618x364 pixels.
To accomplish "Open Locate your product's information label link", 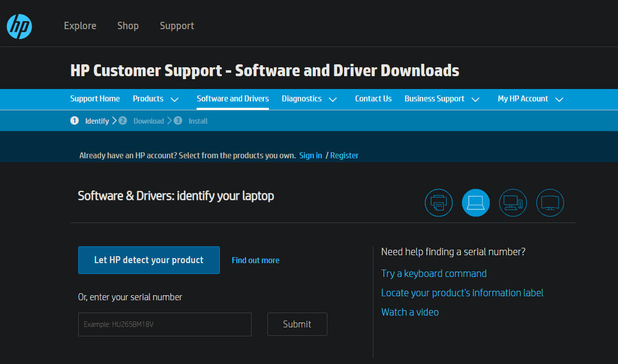I will (x=462, y=293).
